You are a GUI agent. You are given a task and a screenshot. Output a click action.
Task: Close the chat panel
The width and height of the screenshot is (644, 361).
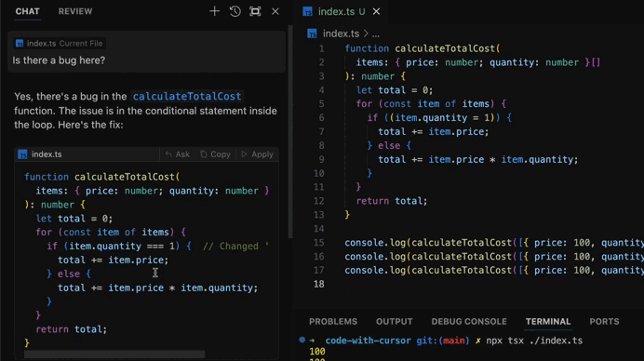point(275,11)
